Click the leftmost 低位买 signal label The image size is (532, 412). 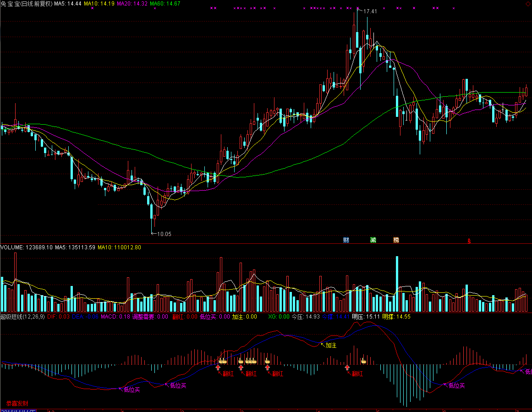(x=132, y=390)
